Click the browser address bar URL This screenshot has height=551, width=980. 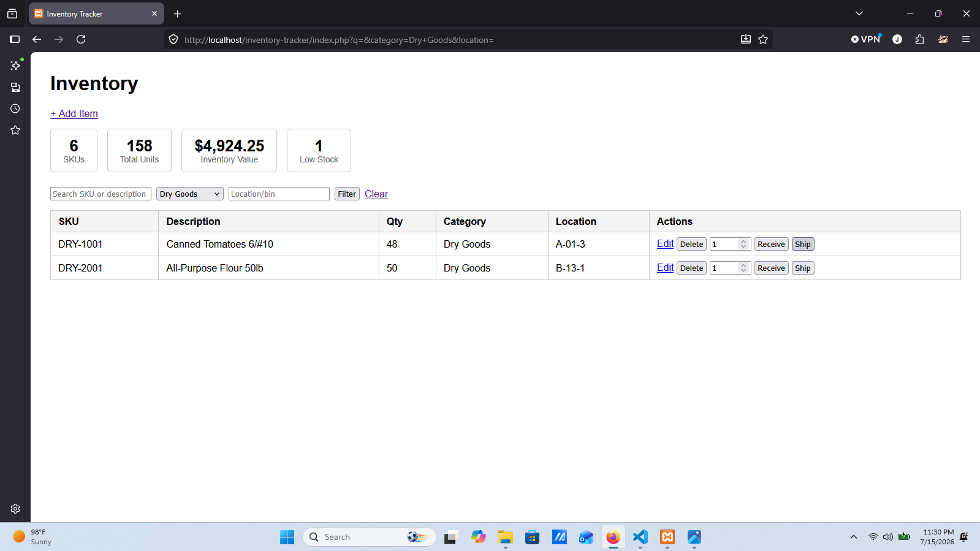339,40
